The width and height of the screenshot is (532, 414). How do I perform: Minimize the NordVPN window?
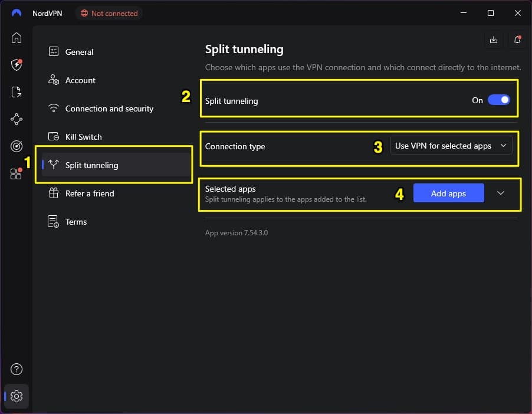pyautogui.click(x=463, y=13)
